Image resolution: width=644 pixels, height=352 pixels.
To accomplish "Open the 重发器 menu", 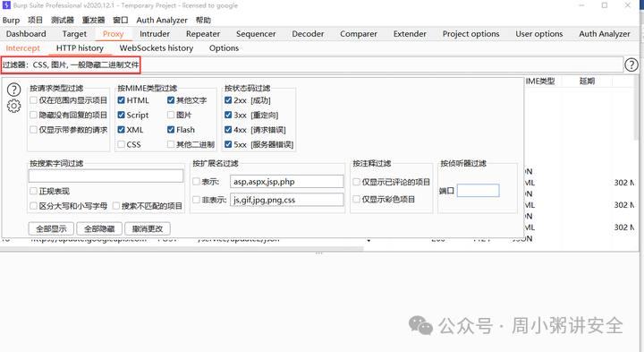I will pyautogui.click(x=93, y=20).
